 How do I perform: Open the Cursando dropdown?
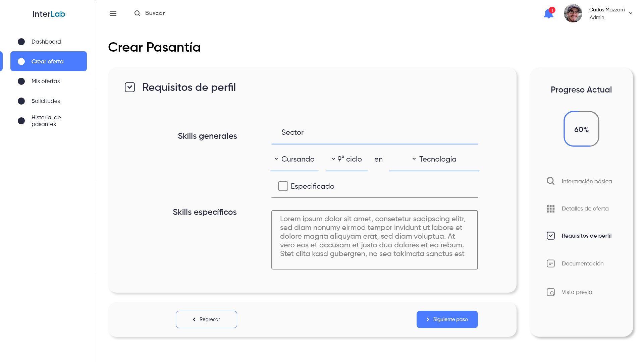click(294, 159)
